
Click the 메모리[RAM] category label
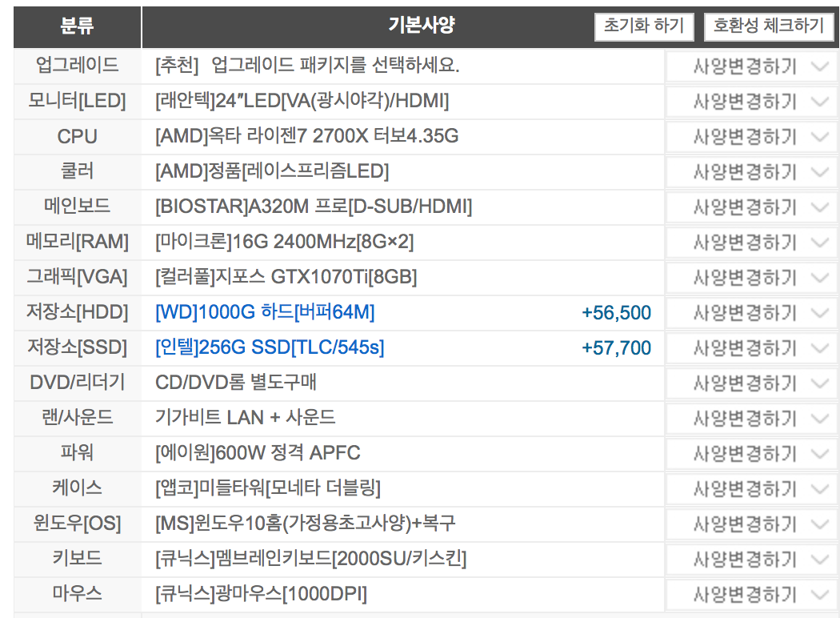click(x=77, y=242)
